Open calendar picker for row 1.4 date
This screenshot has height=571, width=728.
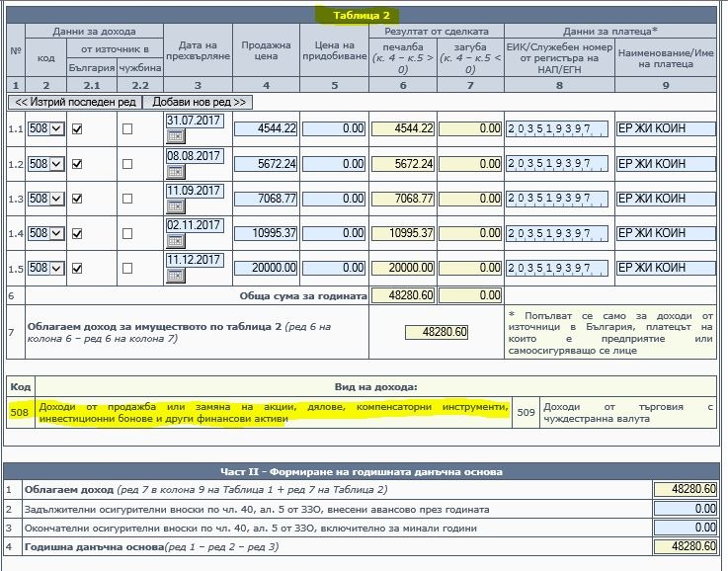(175, 240)
